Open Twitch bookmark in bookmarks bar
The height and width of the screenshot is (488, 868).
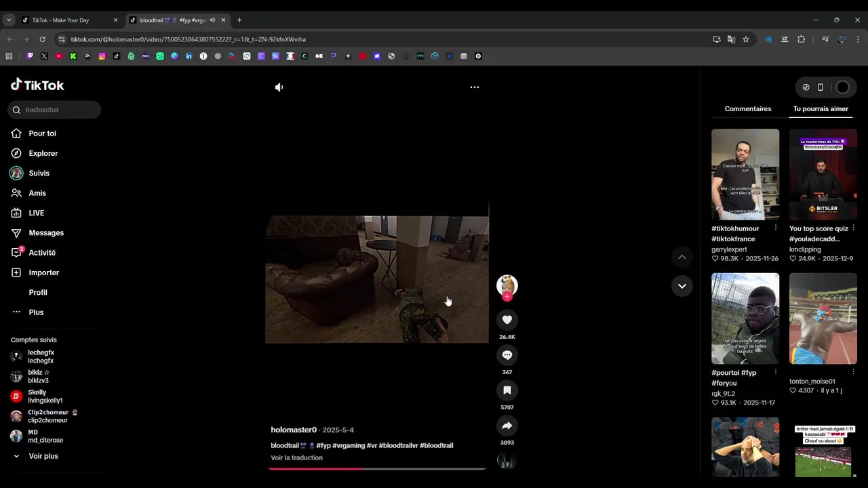[30, 56]
